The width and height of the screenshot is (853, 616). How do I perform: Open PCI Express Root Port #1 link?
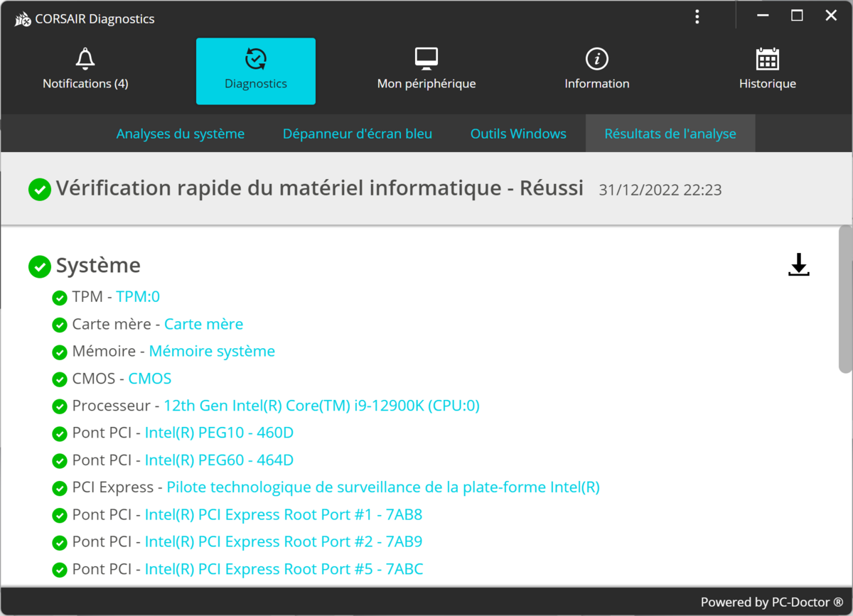pyautogui.click(x=284, y=514)
